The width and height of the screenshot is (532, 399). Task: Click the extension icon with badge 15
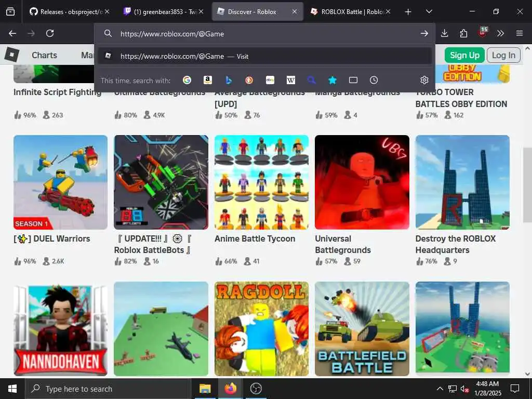(x=483, y=32)
